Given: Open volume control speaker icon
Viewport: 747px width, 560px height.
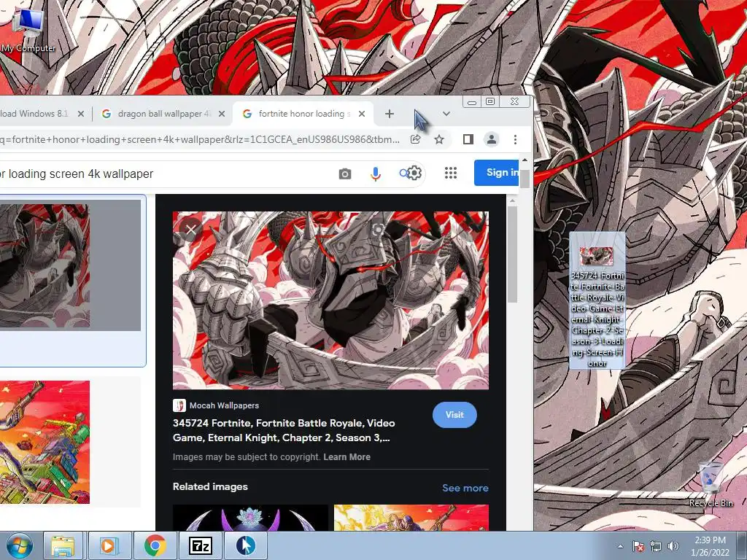Looking at the screenshot, I should click(x=673, y=547).
